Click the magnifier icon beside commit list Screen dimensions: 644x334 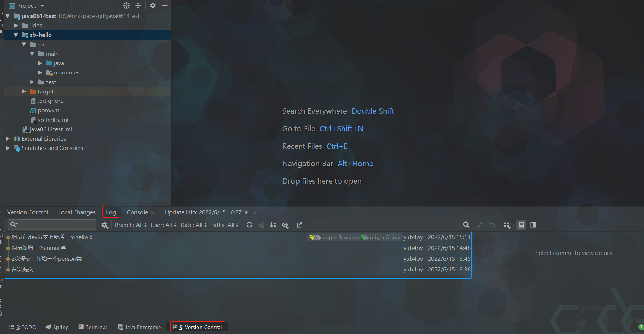coord(466,225)
